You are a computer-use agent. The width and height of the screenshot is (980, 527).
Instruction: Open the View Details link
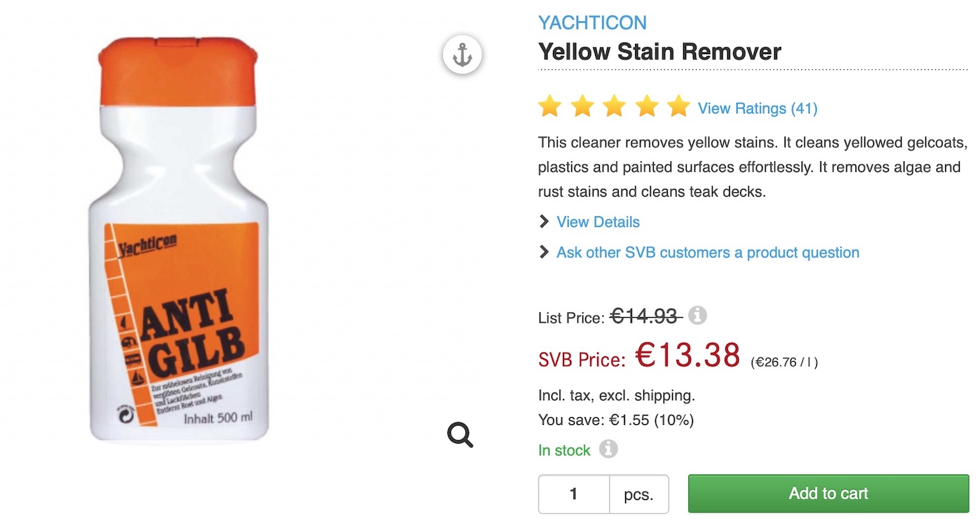click(x=598, y=222)
